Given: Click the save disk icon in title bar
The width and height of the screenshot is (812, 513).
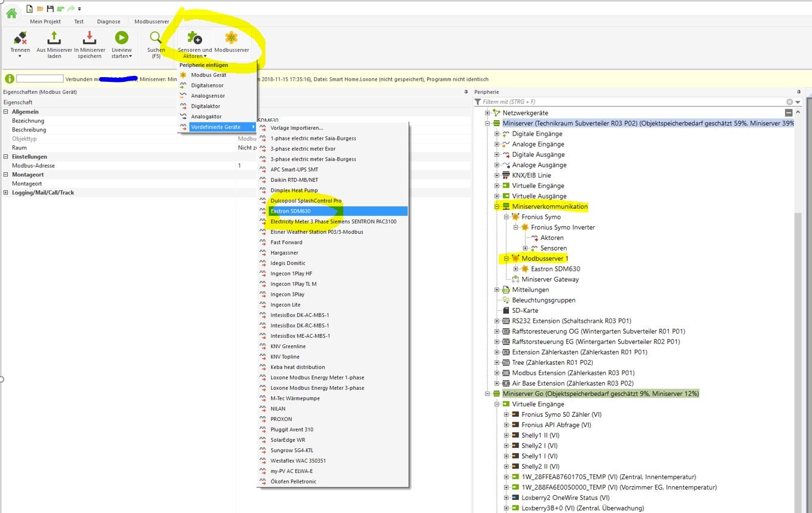Looking at the screenshot, I should tap(50, 8).
